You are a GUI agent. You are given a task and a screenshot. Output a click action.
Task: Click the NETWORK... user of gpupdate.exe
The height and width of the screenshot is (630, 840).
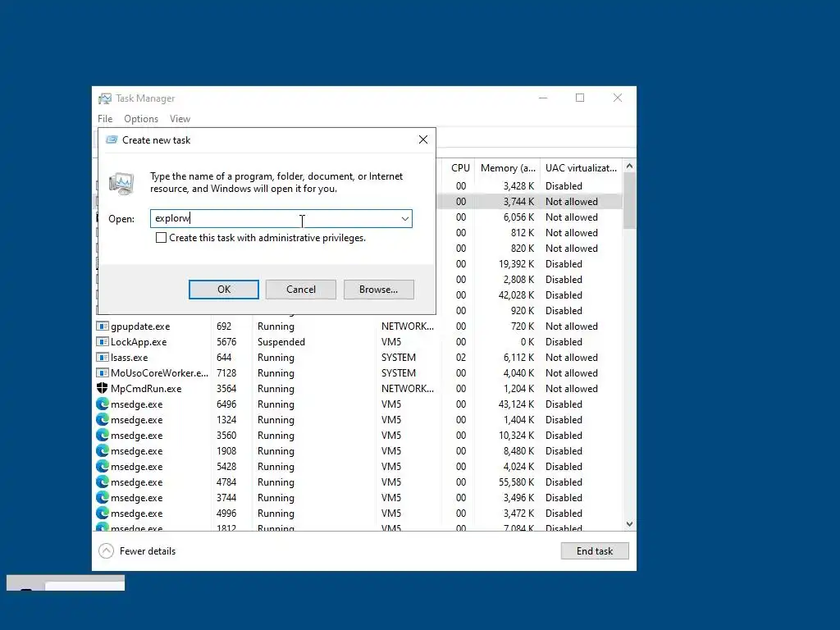(x=408, y=326)
